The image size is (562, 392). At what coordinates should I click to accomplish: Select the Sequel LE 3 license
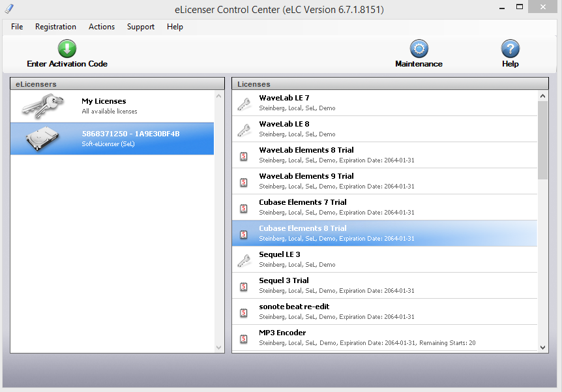point(385,260)
